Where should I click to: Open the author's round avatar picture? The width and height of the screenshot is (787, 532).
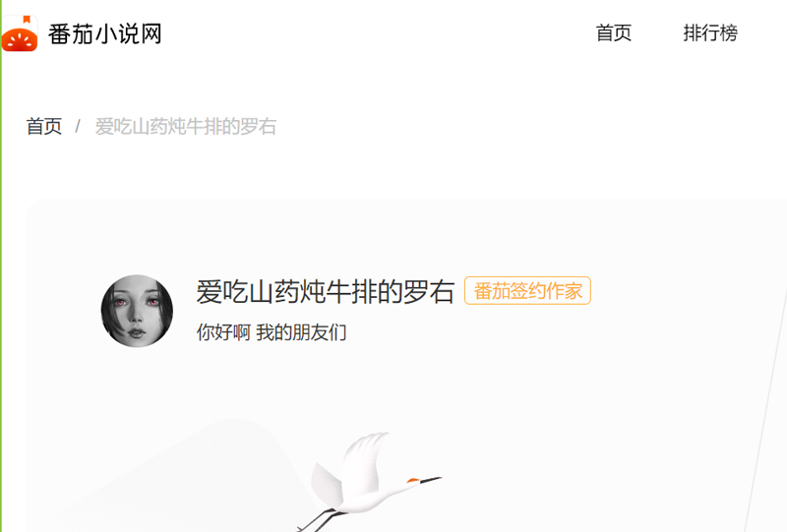coord(137,311)
